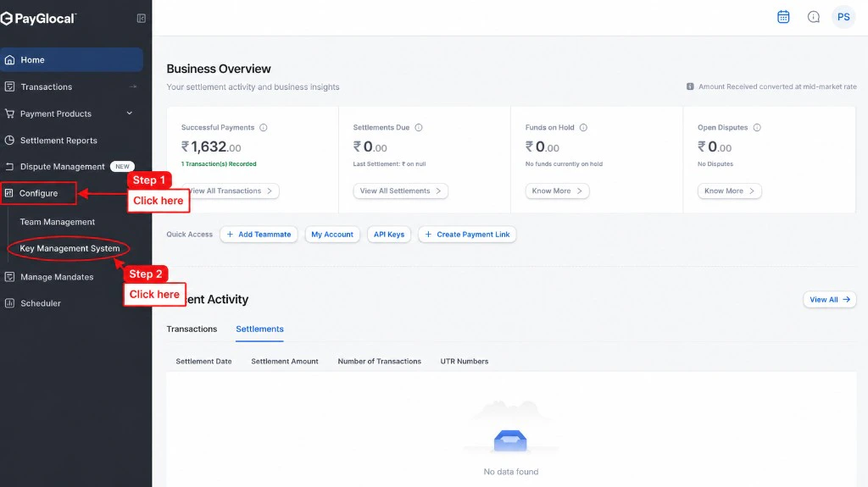
Task: Open My Account quick access
Action: coord(332,235)
